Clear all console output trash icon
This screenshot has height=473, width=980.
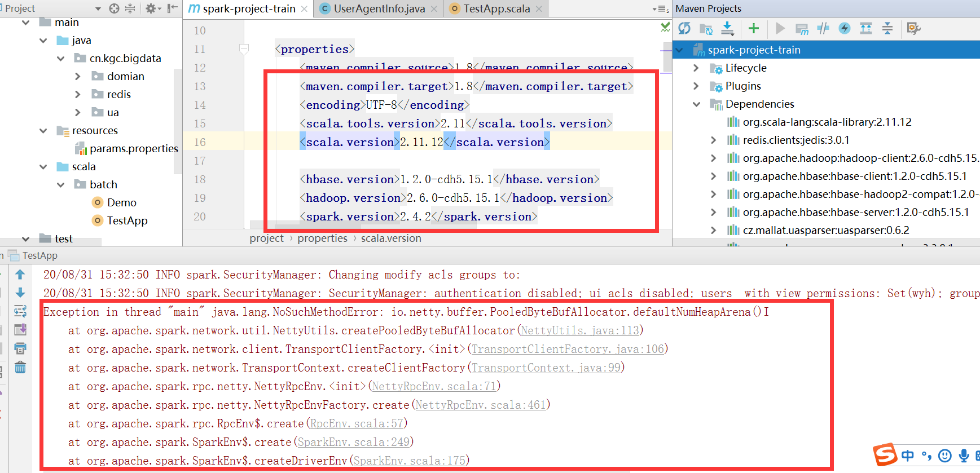(x=20, y=368)
